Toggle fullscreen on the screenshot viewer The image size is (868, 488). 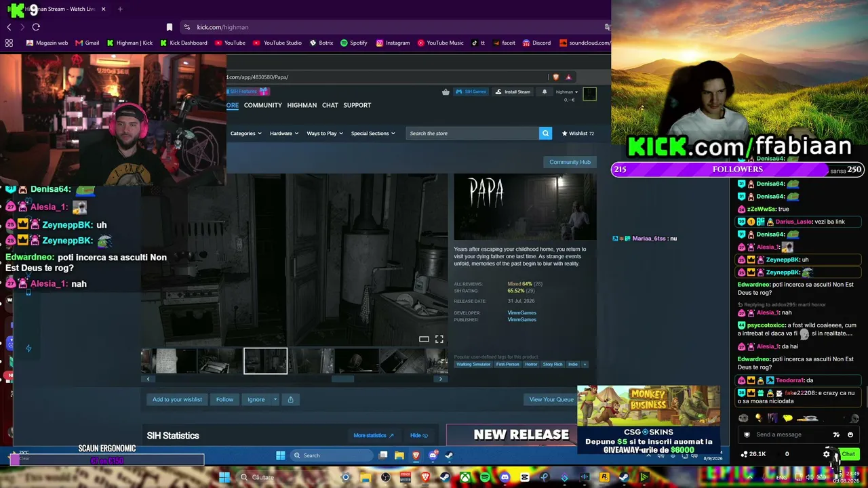439,339
